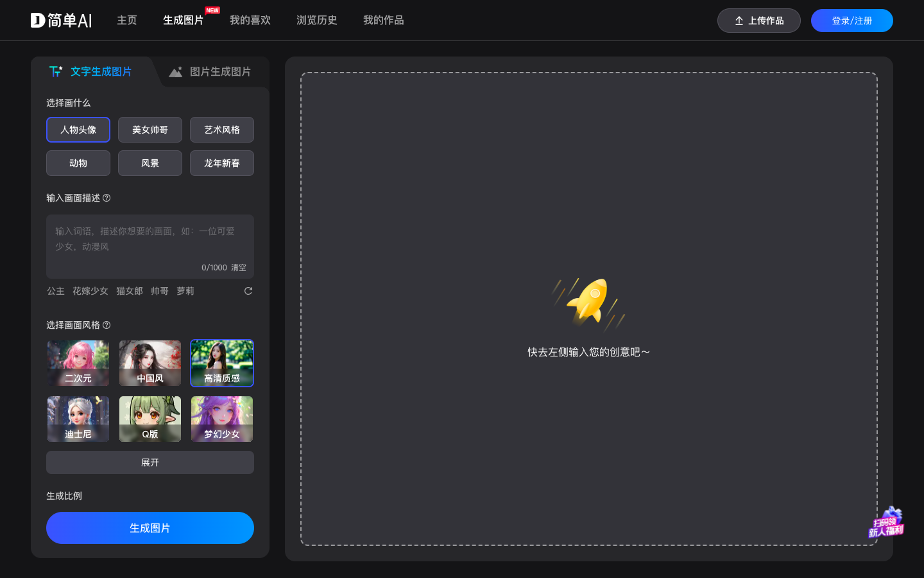Open the 输入画面描述 help question-mark icon
Screen dimensions: 924x578
click(106, 198)
